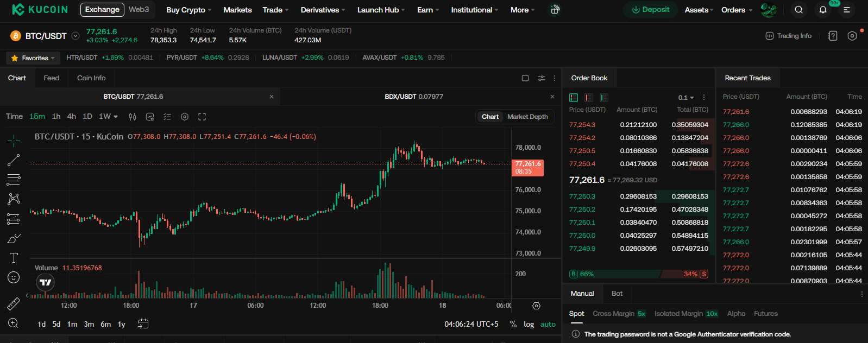Open the Markets page
Viewport: 868px width, 343px height.
click(x=237, y=10)
